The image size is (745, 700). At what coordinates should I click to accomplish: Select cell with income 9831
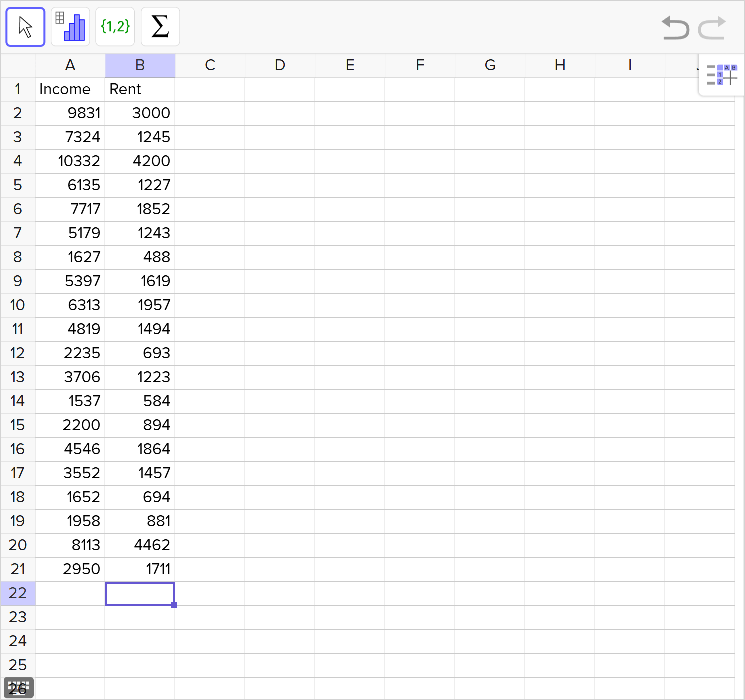click(x=70, y=113)
